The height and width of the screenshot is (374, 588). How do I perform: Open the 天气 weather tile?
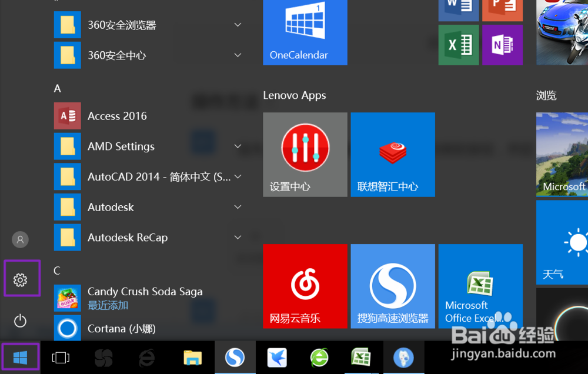pos(562,242)
